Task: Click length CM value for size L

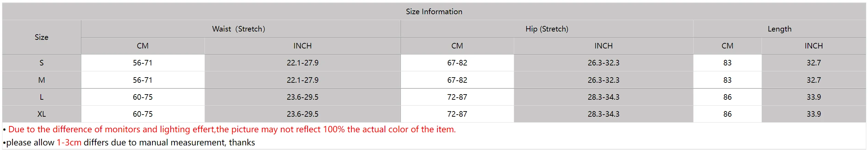Action: (727, 97)
